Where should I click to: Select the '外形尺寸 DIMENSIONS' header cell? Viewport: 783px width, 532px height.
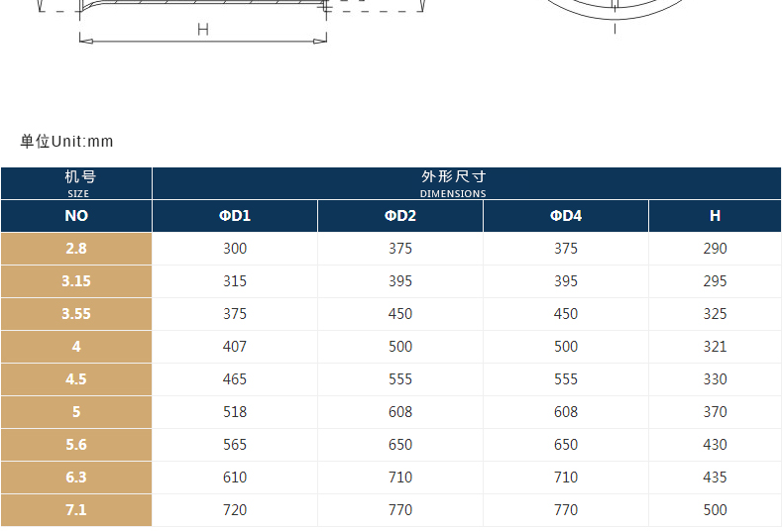point(467,183)
